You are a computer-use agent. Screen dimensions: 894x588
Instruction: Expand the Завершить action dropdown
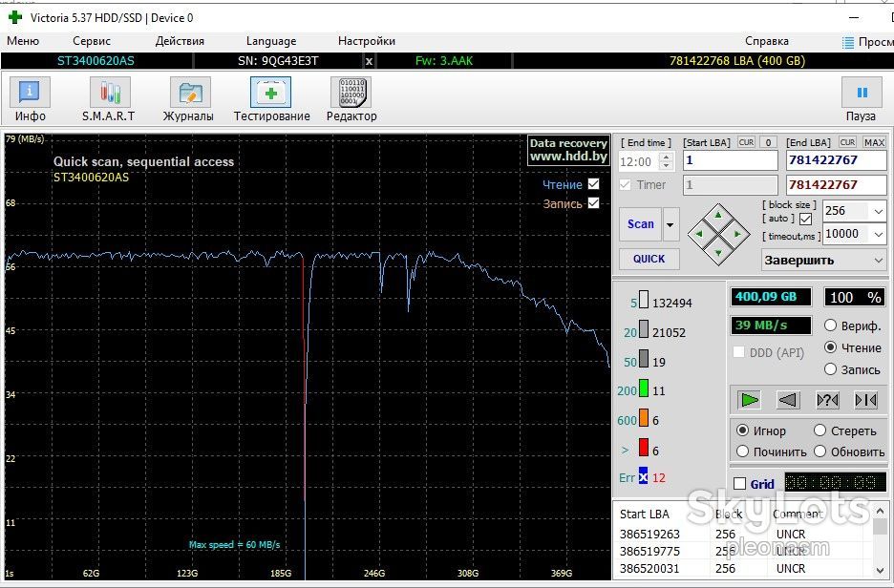pyautogui.click(x=878, y=261)
